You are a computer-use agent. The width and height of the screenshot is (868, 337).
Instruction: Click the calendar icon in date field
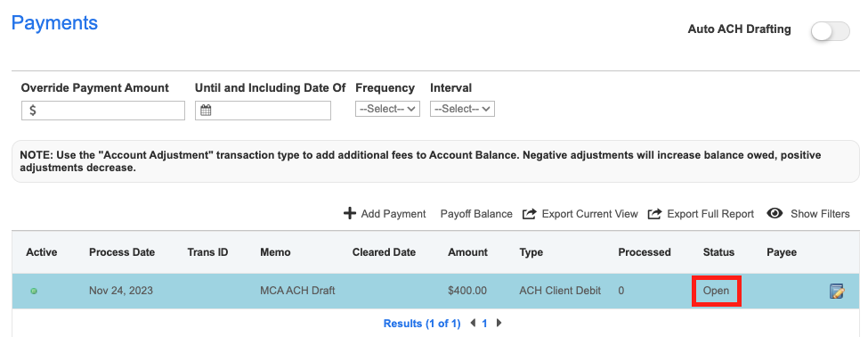(206, 111)
